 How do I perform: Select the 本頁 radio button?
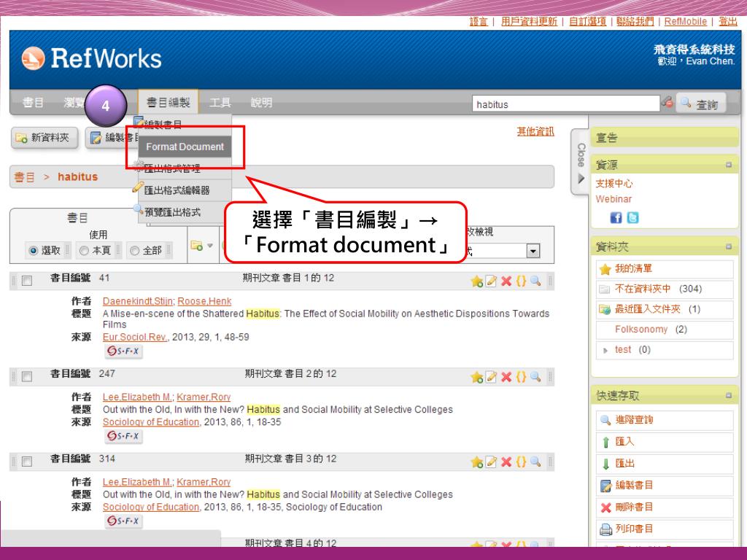[84, 251]
